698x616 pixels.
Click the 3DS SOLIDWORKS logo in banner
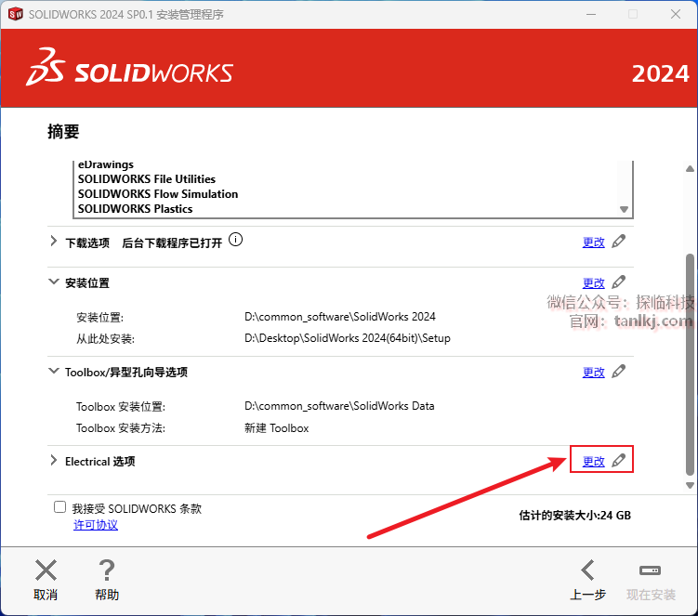point(129,68)
